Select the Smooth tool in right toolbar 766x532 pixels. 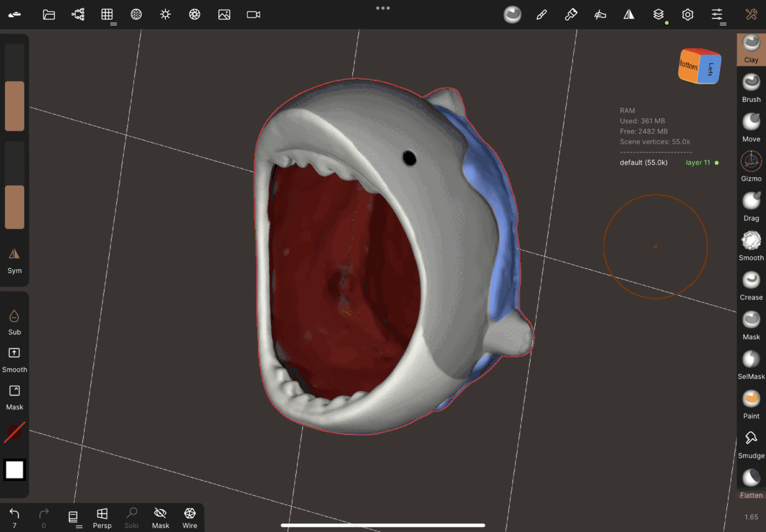click(751, 246)
